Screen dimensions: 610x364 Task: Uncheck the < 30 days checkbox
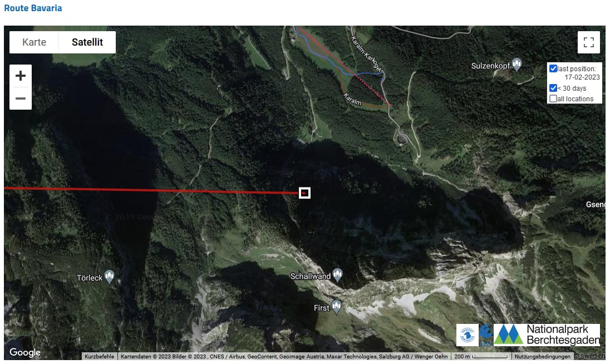553,88
